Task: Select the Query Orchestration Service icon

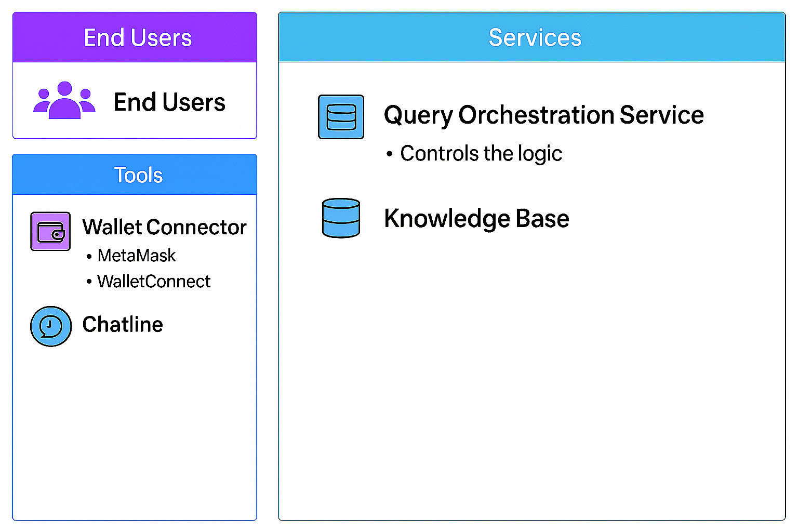Action: (341, 117)
